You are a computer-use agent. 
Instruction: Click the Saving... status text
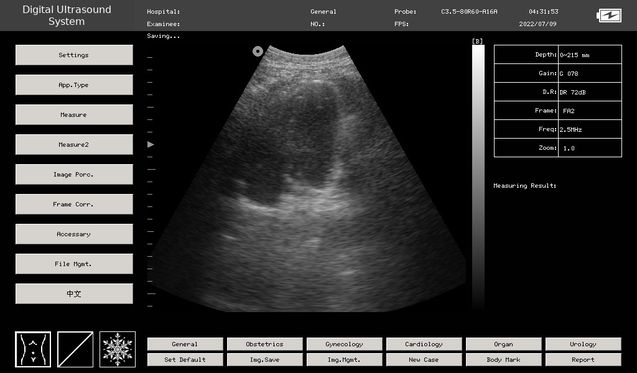click(163, 36)
